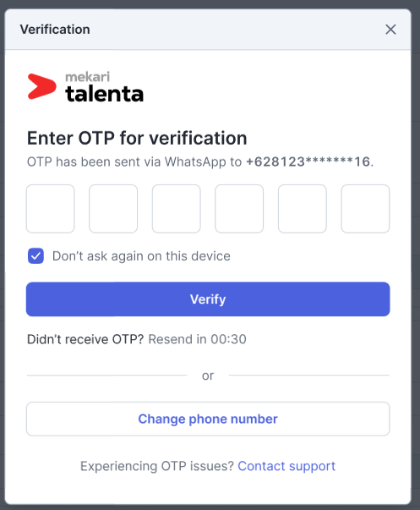Click the talenta brand wordmark
The image size is (420, 510).
pos(104,95)
